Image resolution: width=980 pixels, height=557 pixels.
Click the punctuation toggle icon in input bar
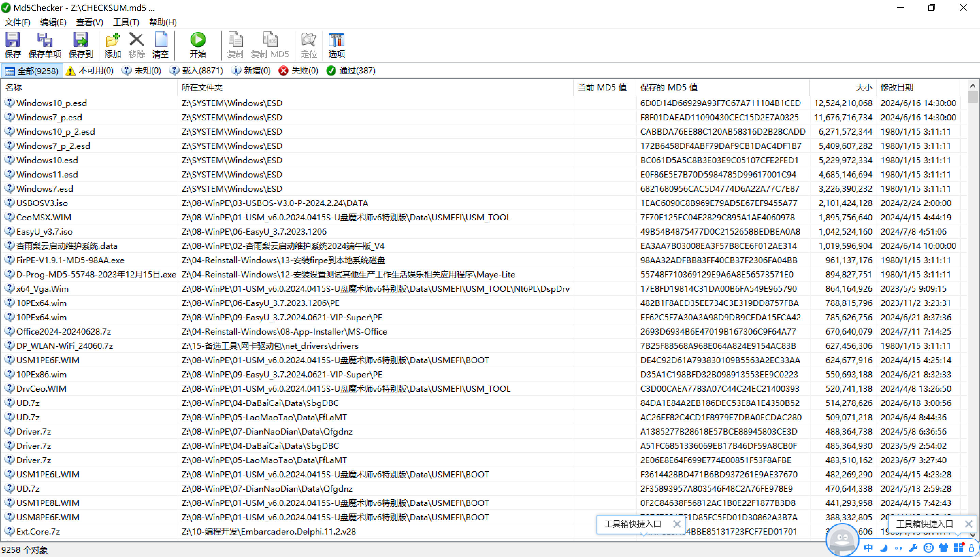(x=898, y=548)
